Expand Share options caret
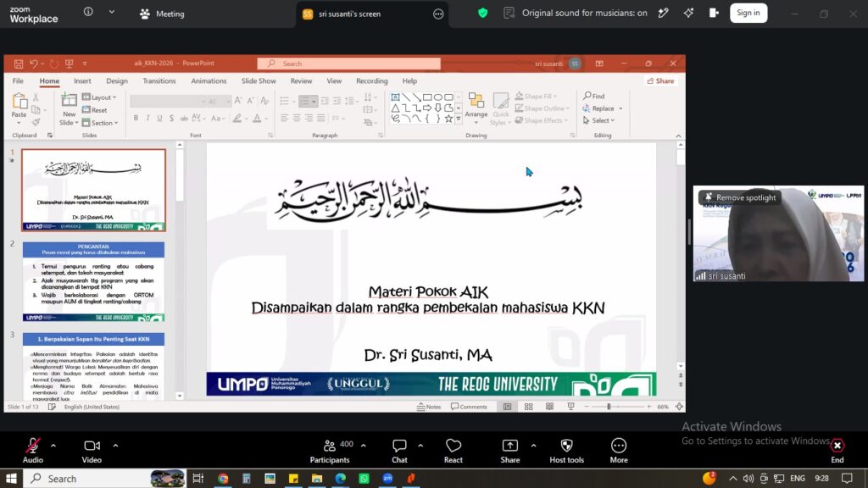Screen dimensions: 868x488 coord(533,445)
